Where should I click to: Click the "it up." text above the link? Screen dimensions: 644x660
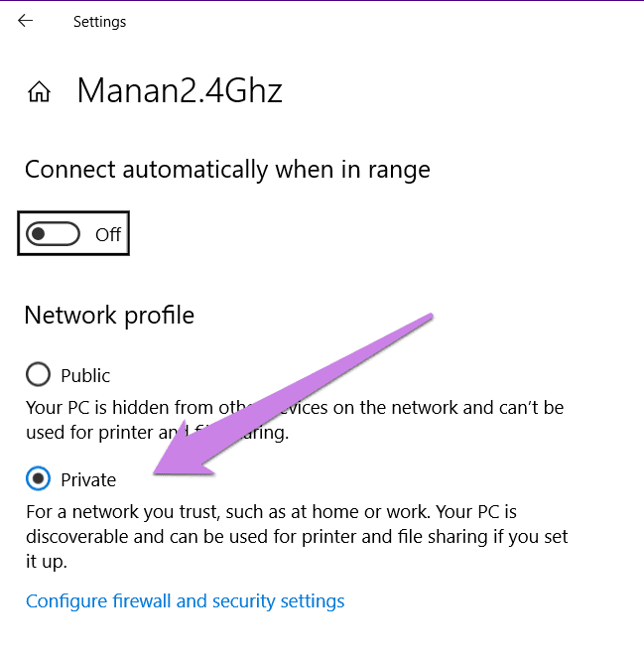pyautogui.click(x=48, y=561)
